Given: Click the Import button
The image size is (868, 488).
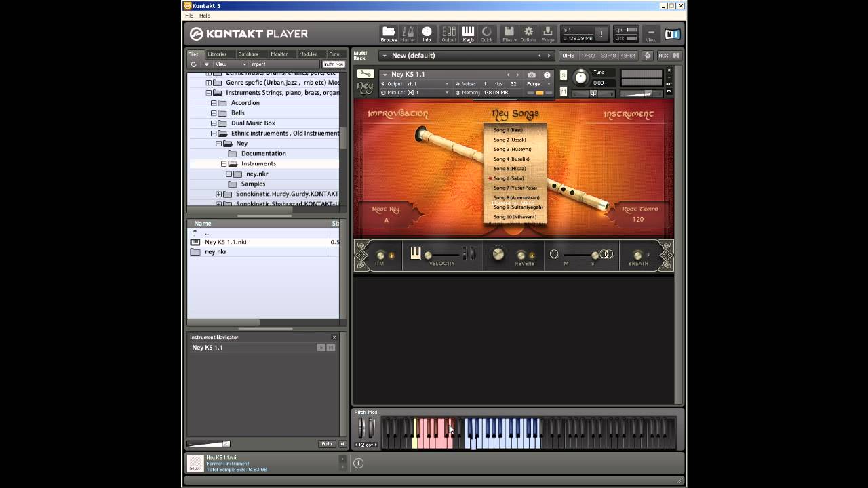Looking at the screenshot, I should 258,64.
